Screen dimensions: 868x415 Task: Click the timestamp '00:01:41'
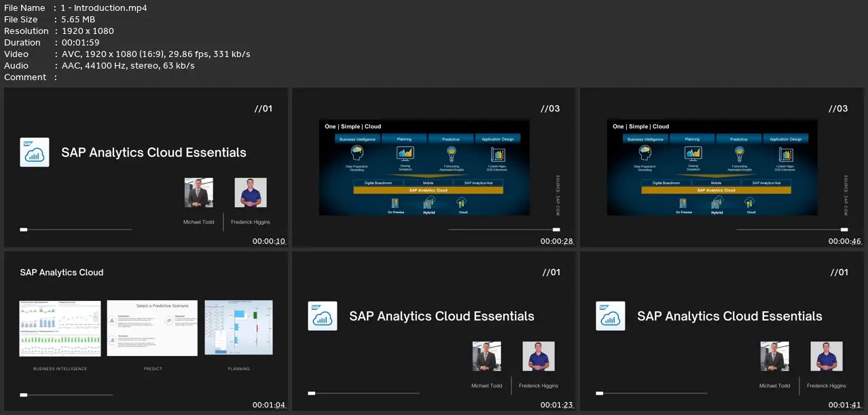pos(845,405)
